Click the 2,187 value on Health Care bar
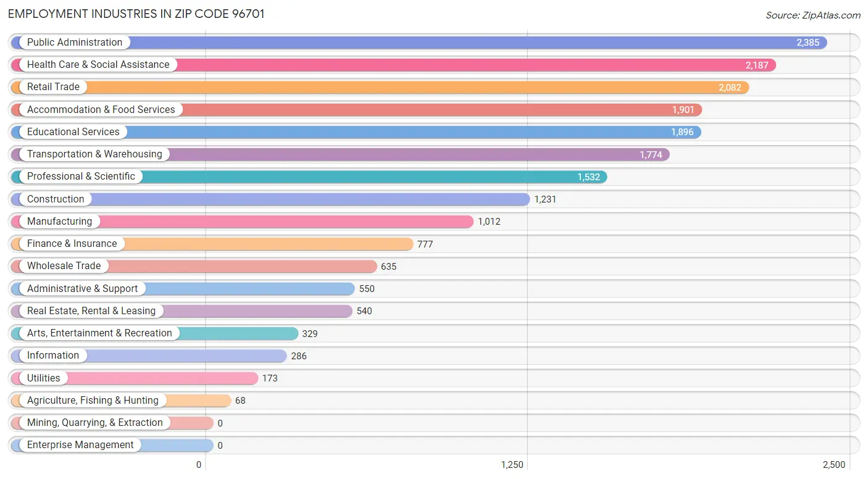868x479 pixels. pos(757,65)
